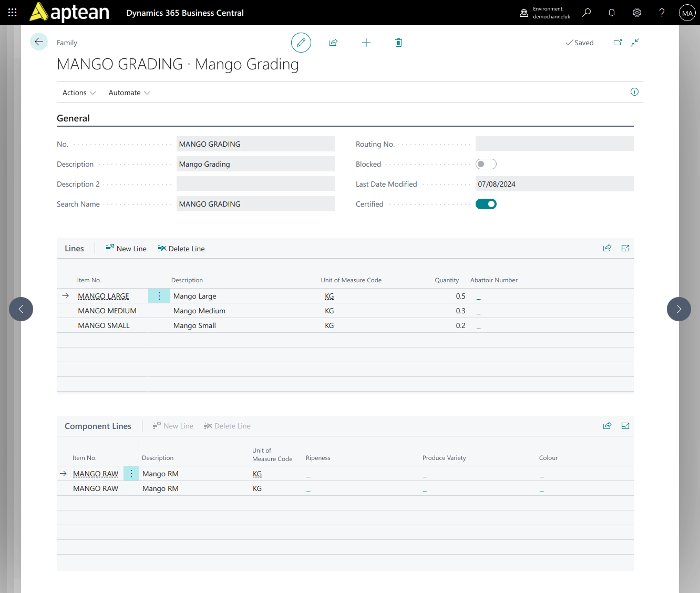The height and width of the screenshot is (593, 700).
Task: Open the search magnifier icon
Action: 586,13
